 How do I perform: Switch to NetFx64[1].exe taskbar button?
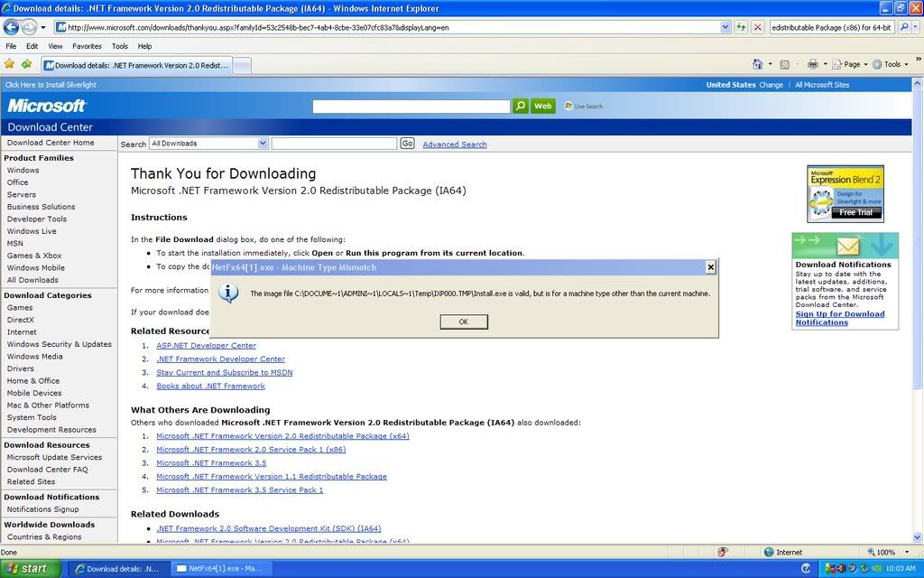click(220, 569)
